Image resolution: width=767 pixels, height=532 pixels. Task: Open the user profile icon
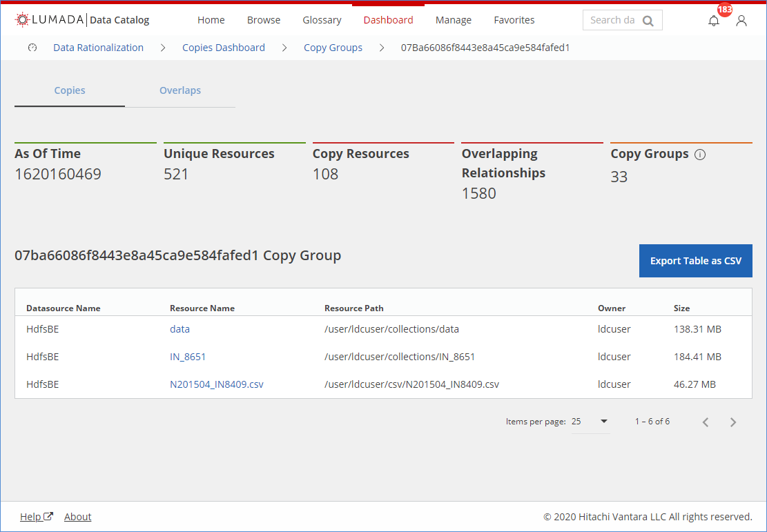coord(741,21)
